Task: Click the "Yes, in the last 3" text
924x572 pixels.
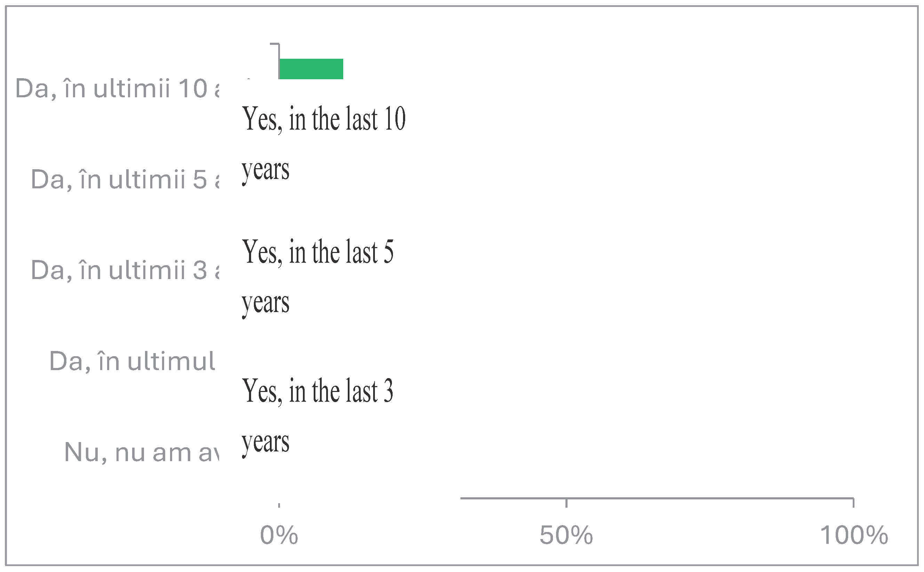Action: 318,391
